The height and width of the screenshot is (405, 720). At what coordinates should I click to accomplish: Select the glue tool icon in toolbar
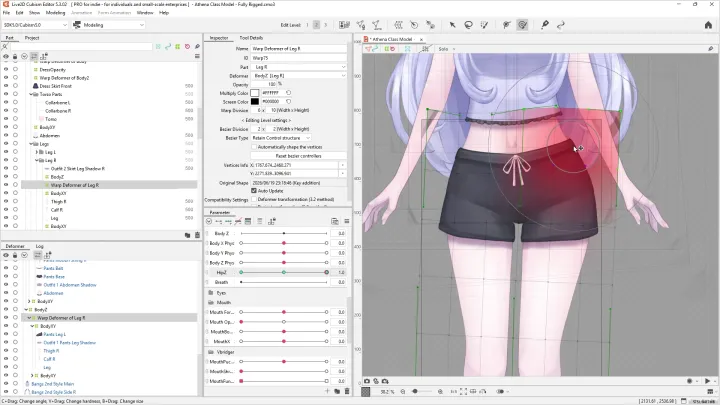click(545, 25)
